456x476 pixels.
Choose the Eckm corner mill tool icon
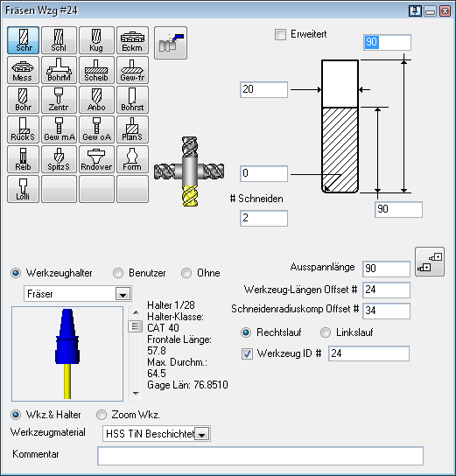pos(133,40)
